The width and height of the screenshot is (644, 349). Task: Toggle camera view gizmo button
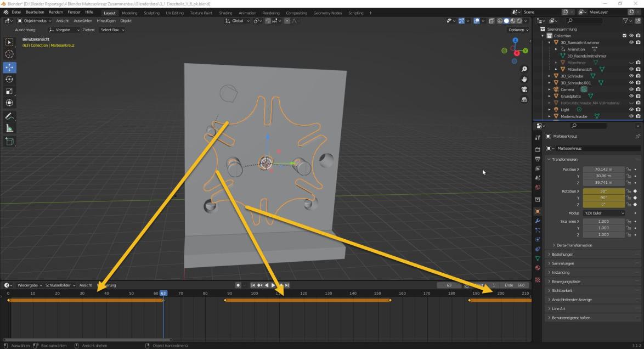click(524, 89)
